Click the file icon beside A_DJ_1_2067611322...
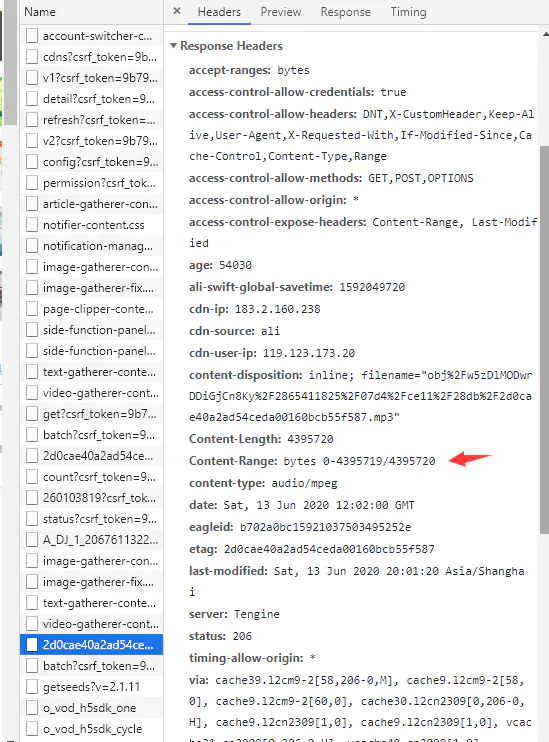The width and height of the screenshot is (549, 742). 32,539
